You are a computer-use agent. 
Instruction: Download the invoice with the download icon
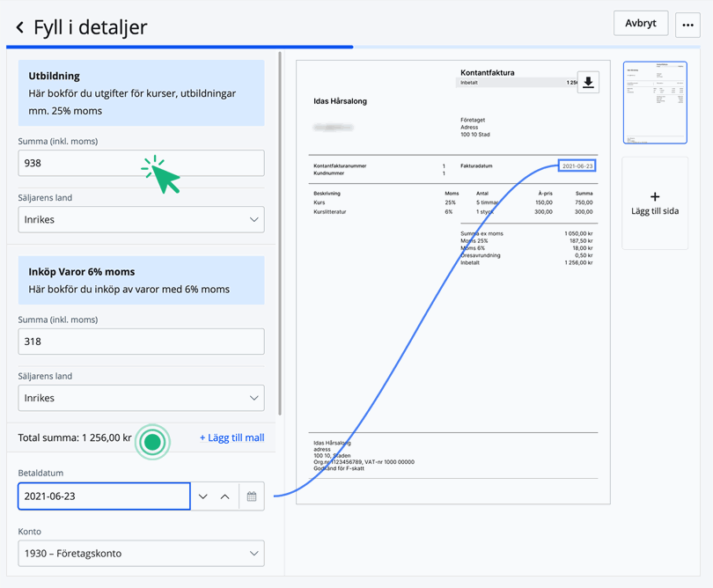click(x=588, y=83)
